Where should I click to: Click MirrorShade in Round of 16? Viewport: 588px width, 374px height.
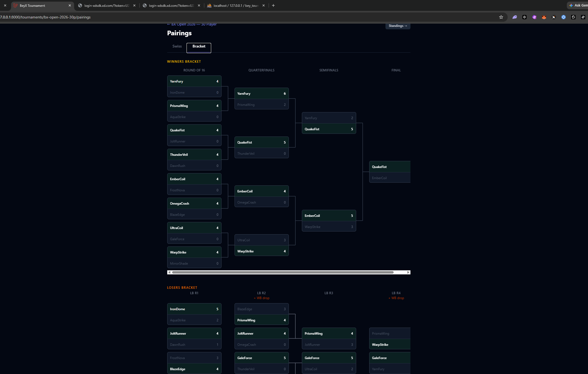pos(194,263)
